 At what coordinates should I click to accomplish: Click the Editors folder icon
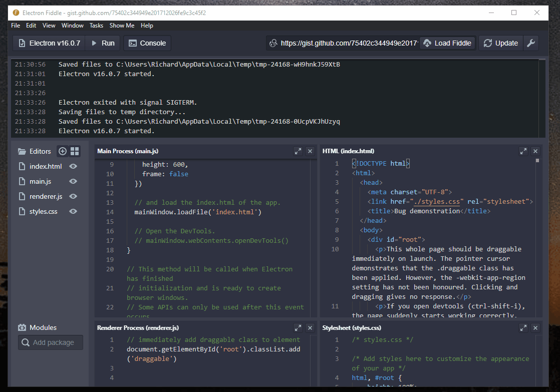[x=22, y=151]
